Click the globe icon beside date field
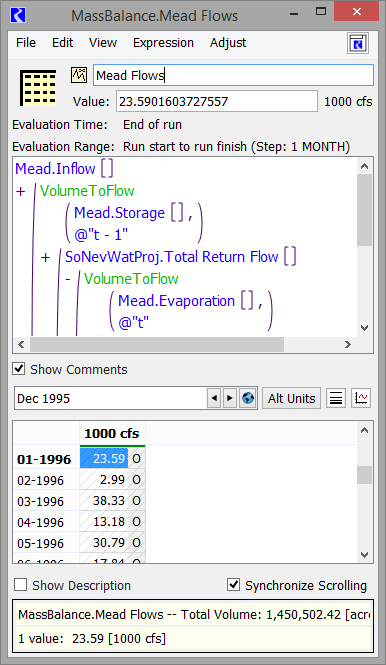Screen dimensions: 386x665 pyautogui.click(x=248, y=398)
